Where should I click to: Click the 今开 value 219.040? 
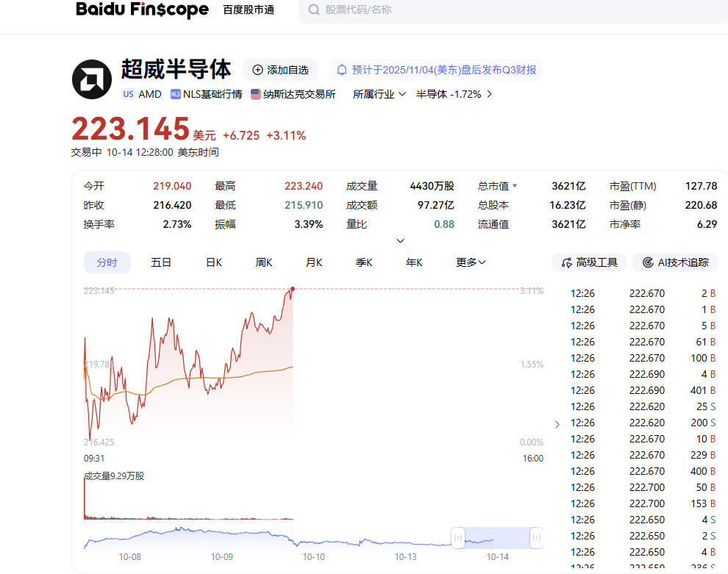(172, 186)
